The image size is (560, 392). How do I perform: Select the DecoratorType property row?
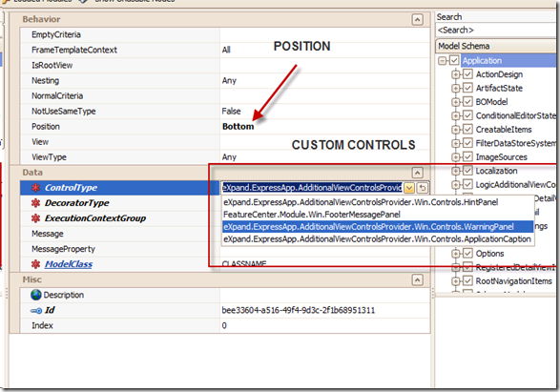tap(119, 203)
